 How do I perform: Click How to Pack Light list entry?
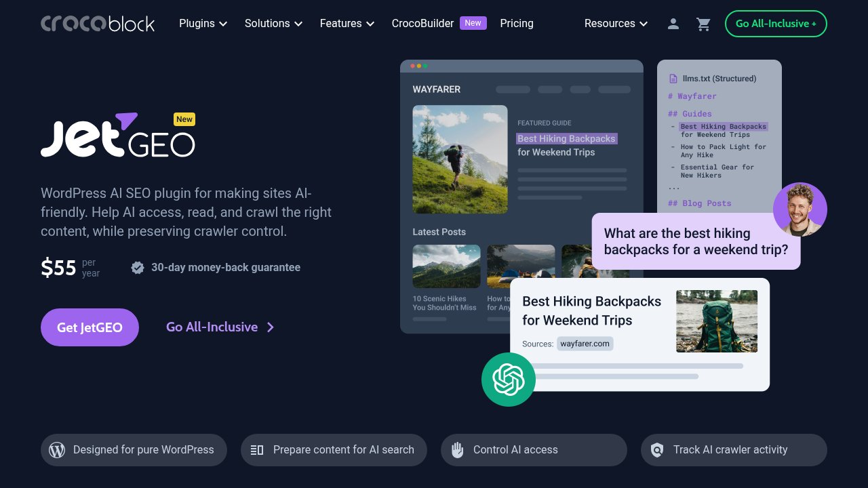click(x=724, y=150)
